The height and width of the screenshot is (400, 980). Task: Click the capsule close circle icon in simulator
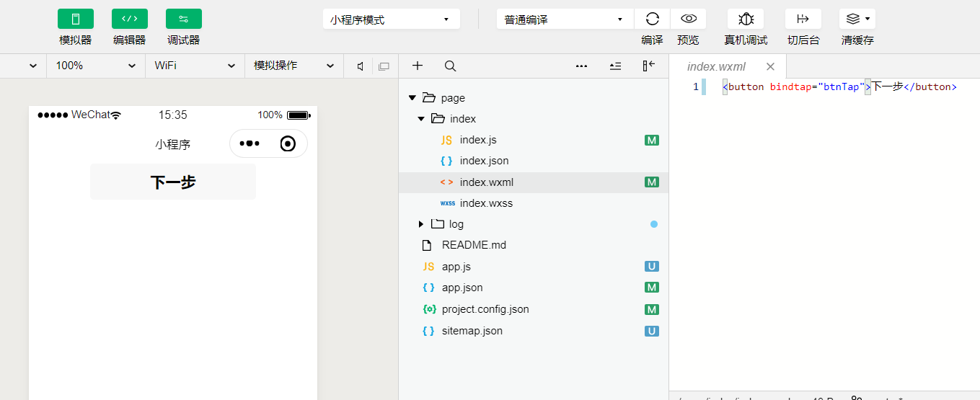(x=288, y=143)
